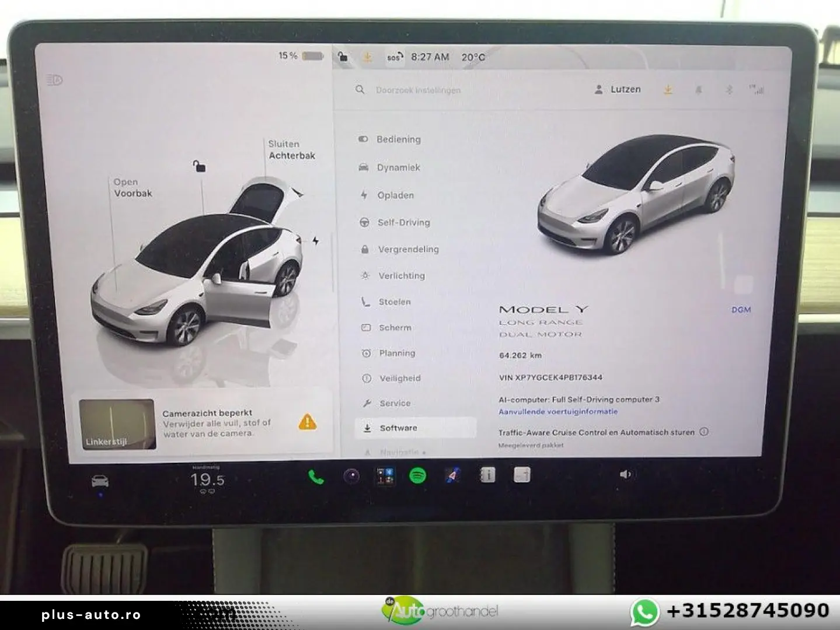Tap the Service wrench icon
This screenshot has height=630, width=840.
(x=367, y=403)
